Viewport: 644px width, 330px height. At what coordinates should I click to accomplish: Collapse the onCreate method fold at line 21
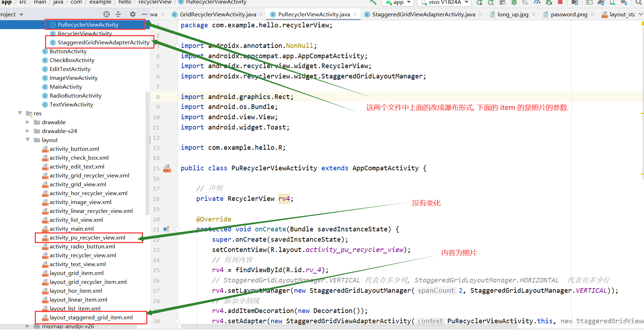[x=178, y=229]
